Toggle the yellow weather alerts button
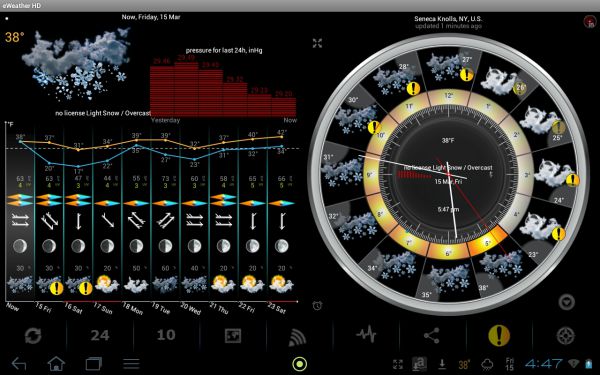600x375 pixels. pos(499,336)
